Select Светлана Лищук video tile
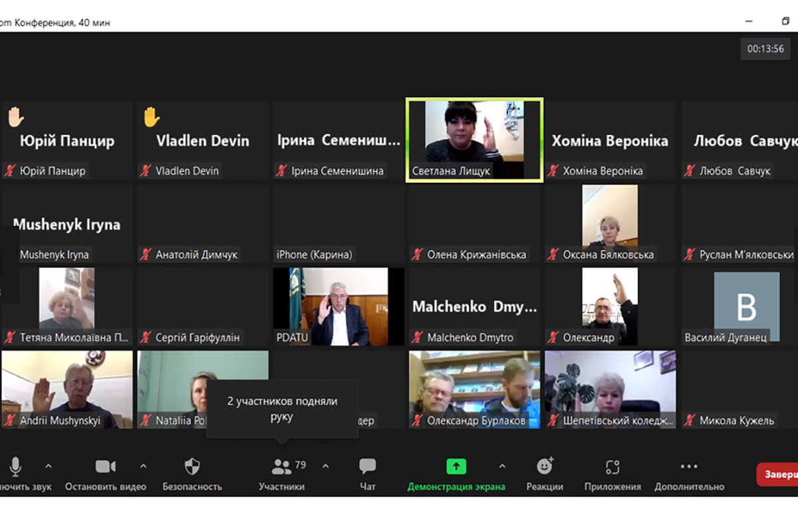This screenshot has width=798, height=532. click(474, 140)
